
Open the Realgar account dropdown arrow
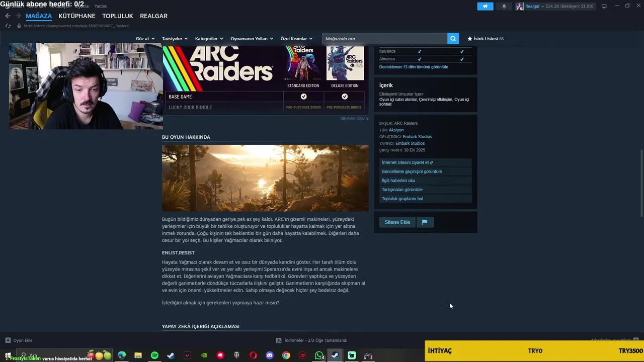tap(542, 7)
